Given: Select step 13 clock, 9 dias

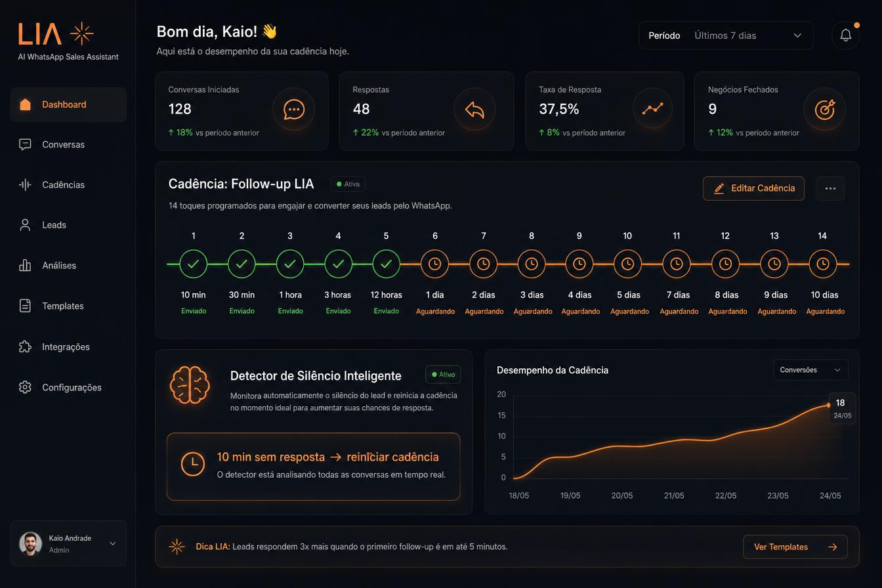Looking at the screenshot, I should coord(774,264).
